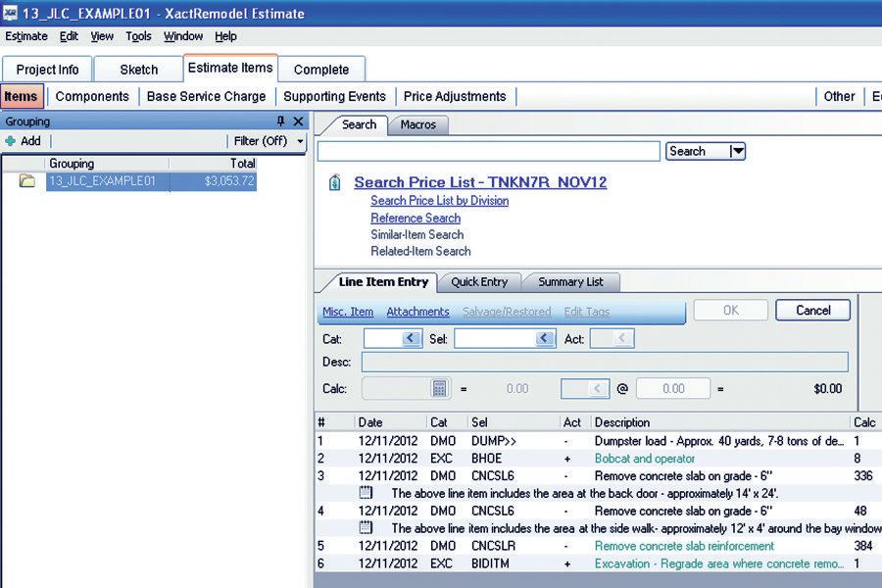Click the green plus Add icon in Grouping
The height and width of the screenshot is (588, 882).
coord(11,141)
